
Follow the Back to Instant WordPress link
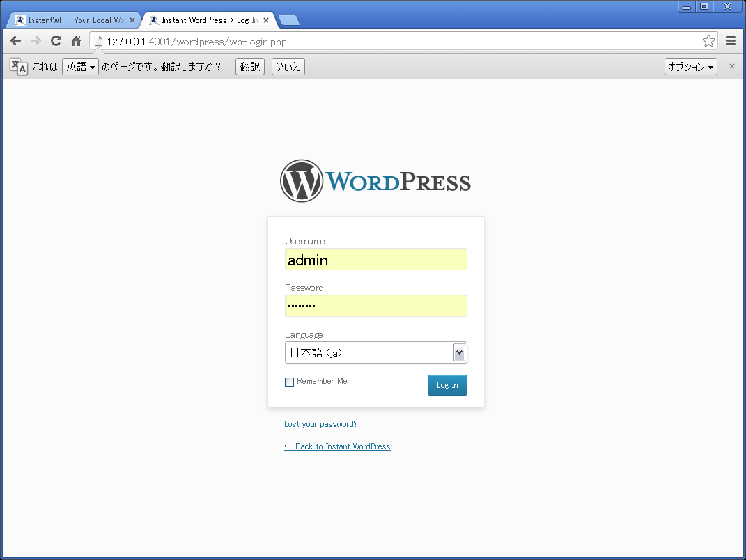[x=337, y=446]
